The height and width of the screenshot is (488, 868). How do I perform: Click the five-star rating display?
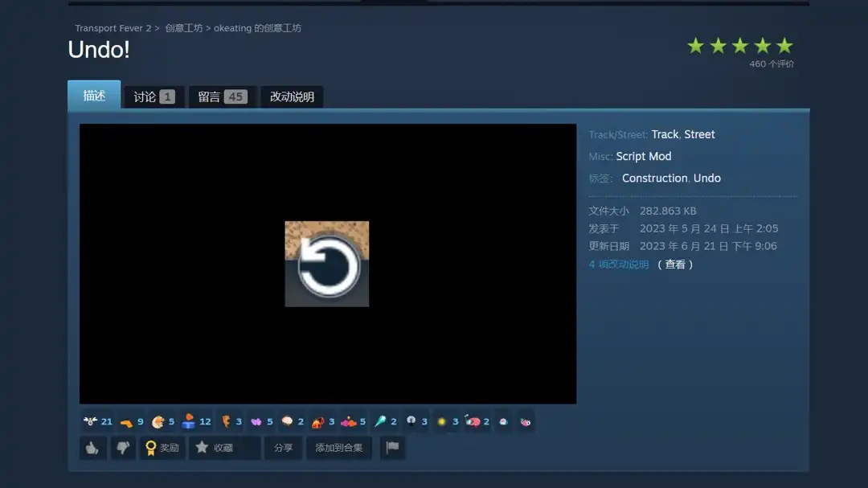click(739, 46)
